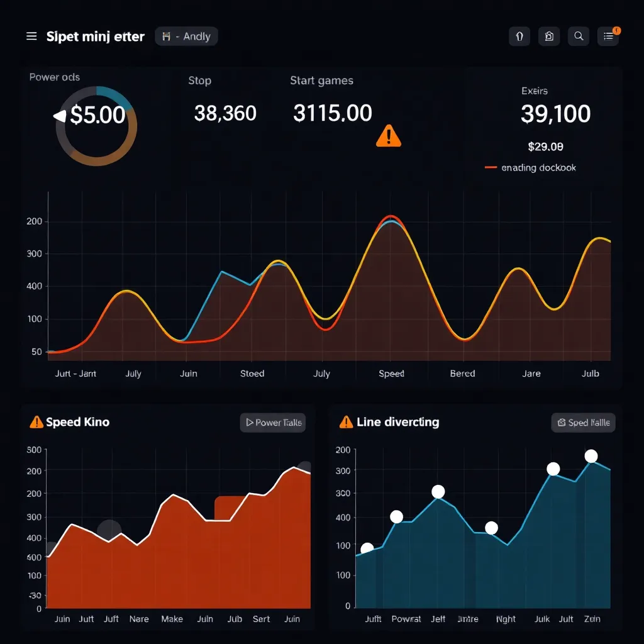Image resolution: width=644 pixels, height=644 pixels.
Task: Click the warning icon beside Line divercting
Action: click(345, 422)
